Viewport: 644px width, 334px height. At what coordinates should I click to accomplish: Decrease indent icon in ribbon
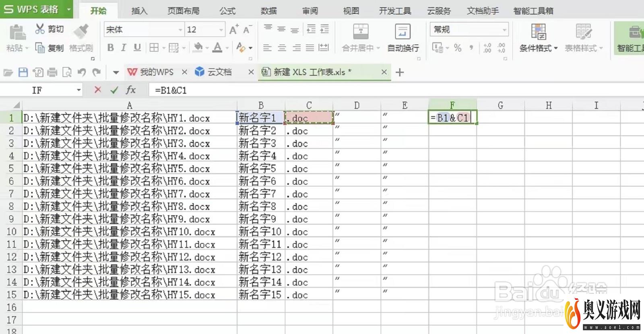pos(311,29)
